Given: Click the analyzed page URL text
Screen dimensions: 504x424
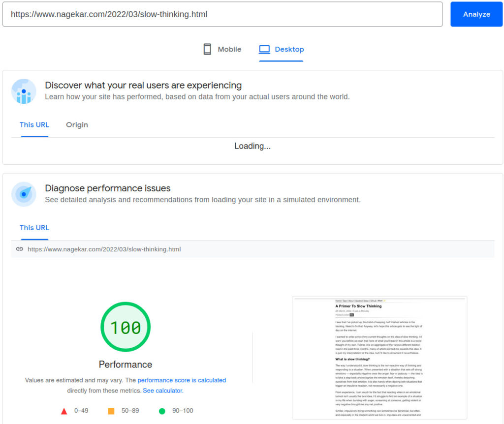Looking at the screenshot, I should [x=104, y=249].
